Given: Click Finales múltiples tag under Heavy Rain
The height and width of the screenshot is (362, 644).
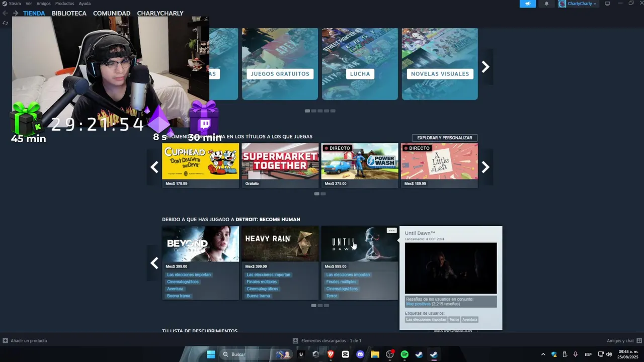Looking at the screenshot, I should tap(262, 282).
